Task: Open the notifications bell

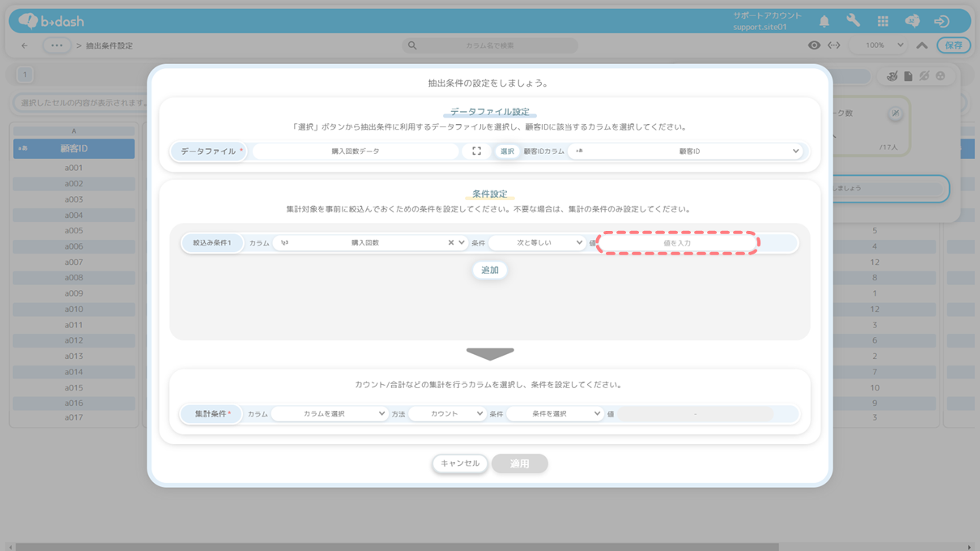Action: click(x=824, y=21)
